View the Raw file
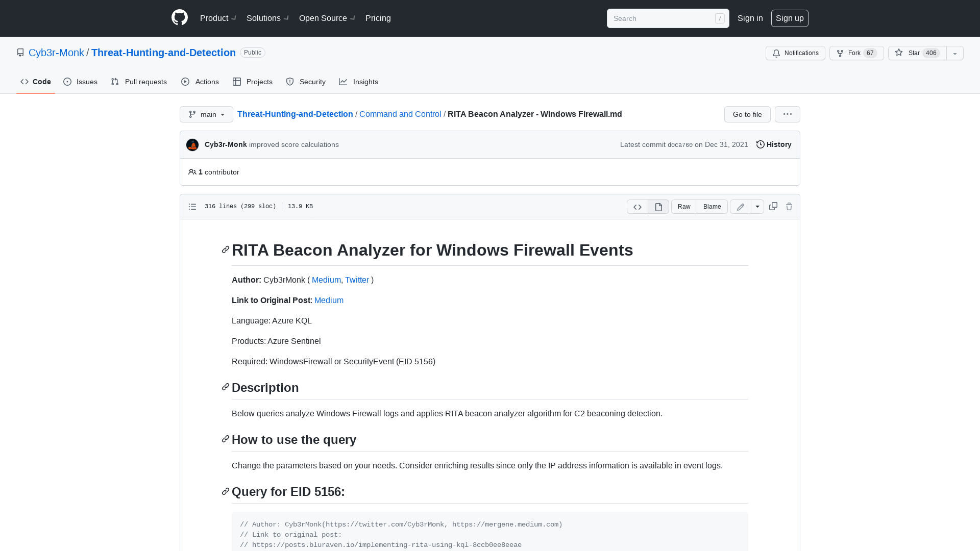980x551 pixels. (684, 207)
